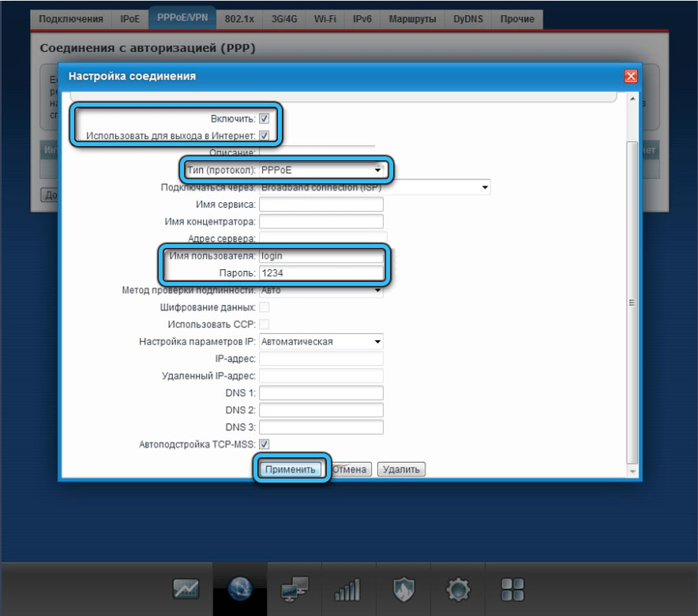Click the dialog vertical scrollbar thumb

click(632, 302)
